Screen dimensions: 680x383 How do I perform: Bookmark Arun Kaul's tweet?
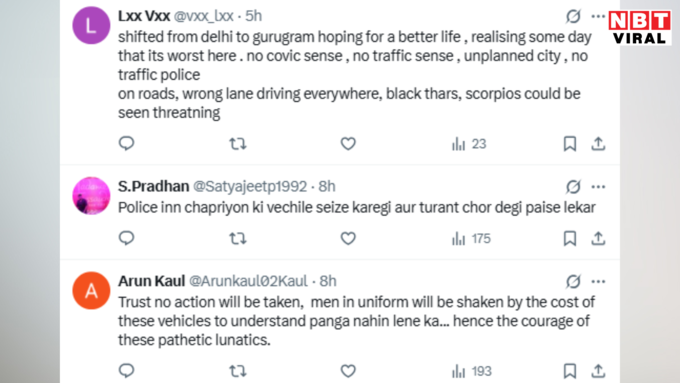[570, 371]
